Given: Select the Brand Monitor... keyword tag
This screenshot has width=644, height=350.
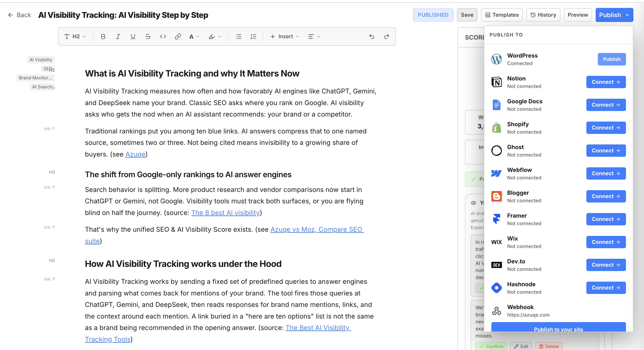Looking at the screenshot, I should click(35, 78).
